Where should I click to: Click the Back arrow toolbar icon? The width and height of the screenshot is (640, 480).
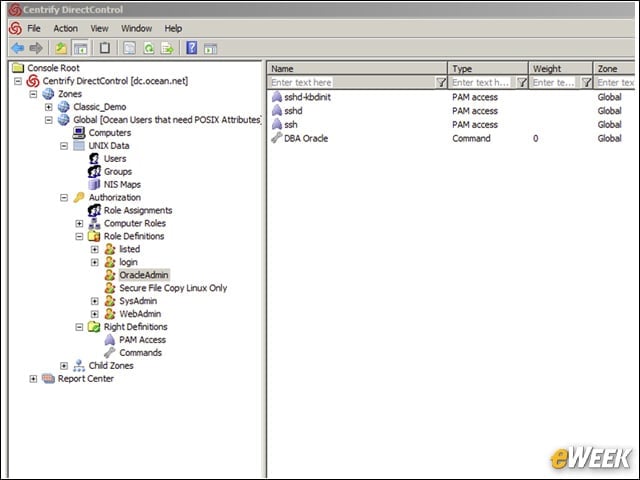[18, 48]
